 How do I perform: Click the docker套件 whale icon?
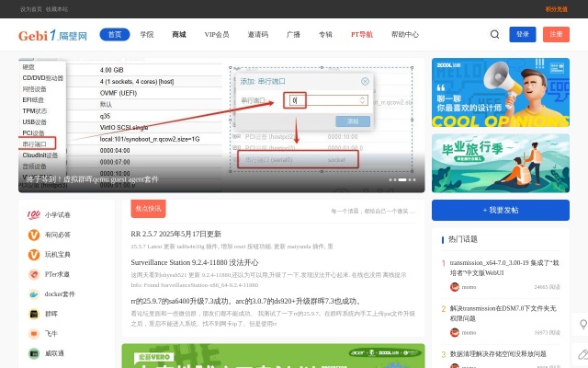coord(34,293)
